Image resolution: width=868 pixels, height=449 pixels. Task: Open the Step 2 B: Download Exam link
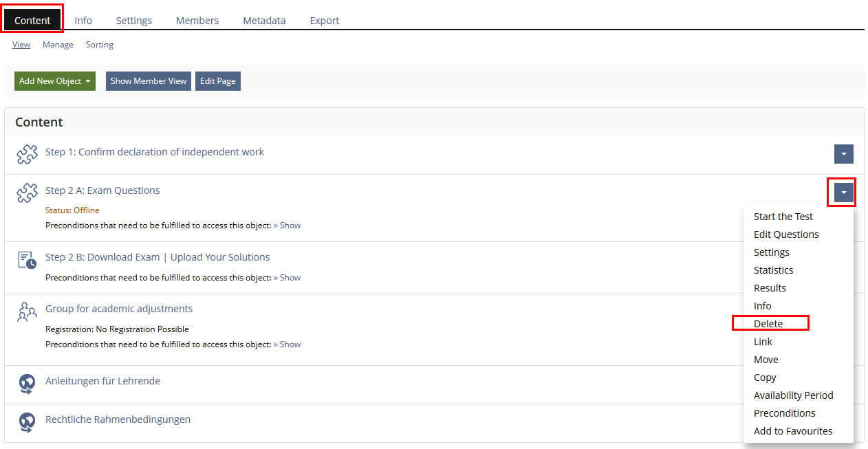coord(158,257)
